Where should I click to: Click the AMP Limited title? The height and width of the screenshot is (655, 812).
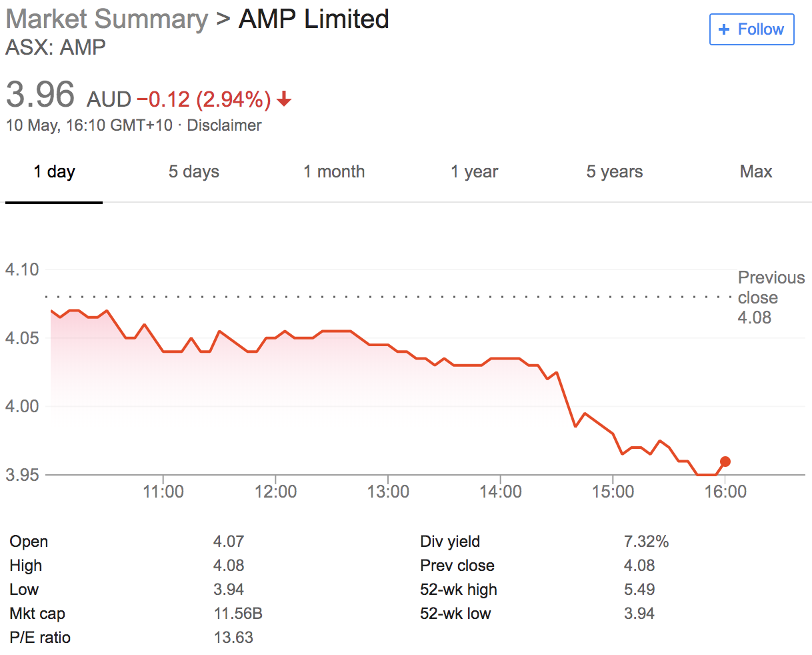[314, 19]
